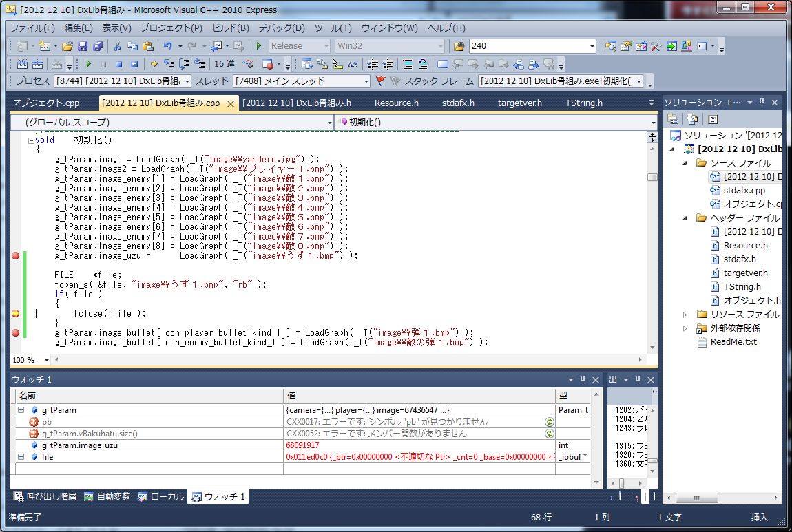This screenshot has width=792, height=532.
Task: Click the Open File folder icon
Action: pos(67,46)
